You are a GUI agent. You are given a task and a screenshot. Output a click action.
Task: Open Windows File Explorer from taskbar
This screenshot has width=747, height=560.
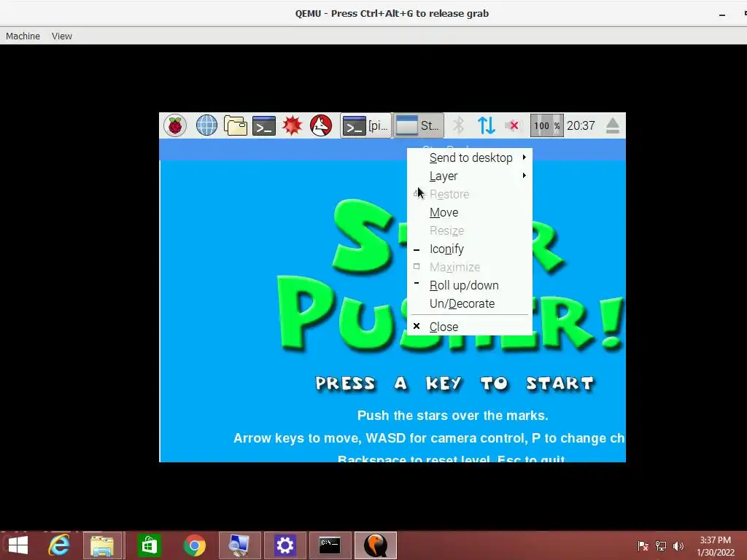(102, 545)
